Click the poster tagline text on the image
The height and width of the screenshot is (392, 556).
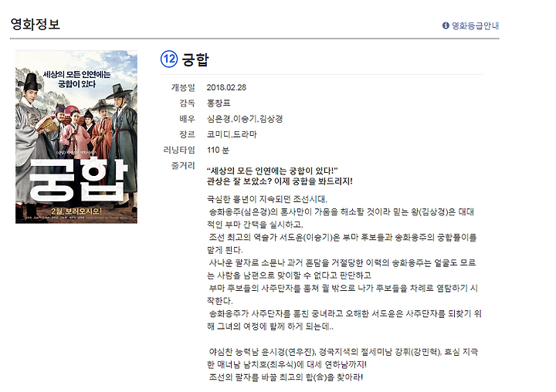coord(76,79)
